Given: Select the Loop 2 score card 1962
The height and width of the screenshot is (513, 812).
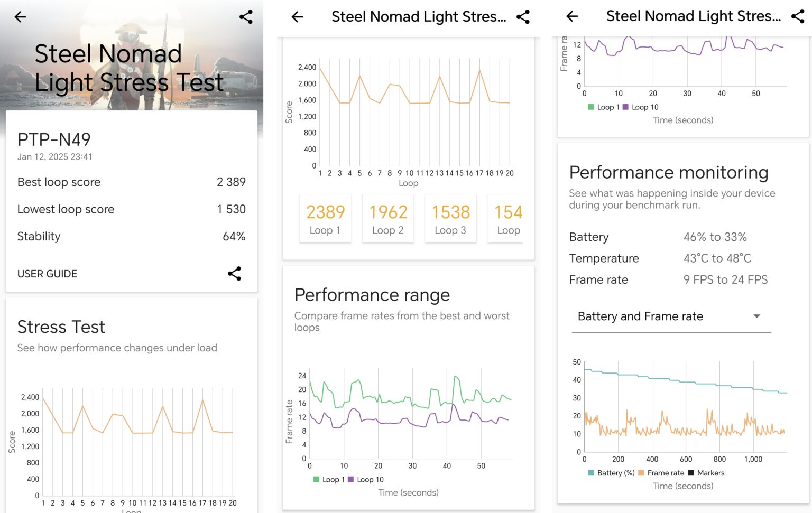Looking at the screenshot, I should pos(388,219).
